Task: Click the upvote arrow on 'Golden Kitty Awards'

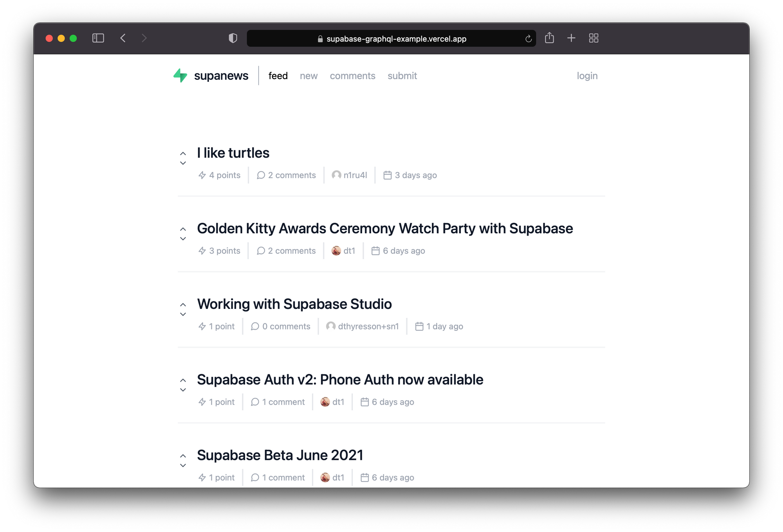Action: point(182,226)
